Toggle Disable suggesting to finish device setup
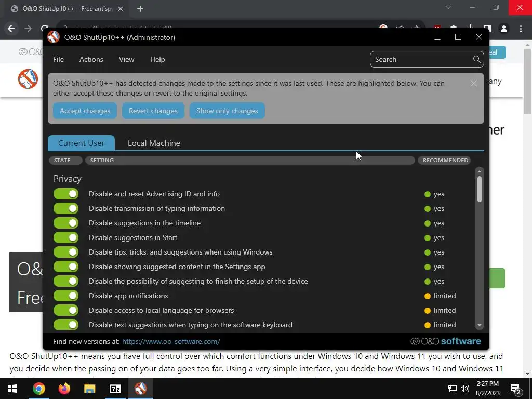The height and width of the screenshot is (399, 532). point(66,281)
